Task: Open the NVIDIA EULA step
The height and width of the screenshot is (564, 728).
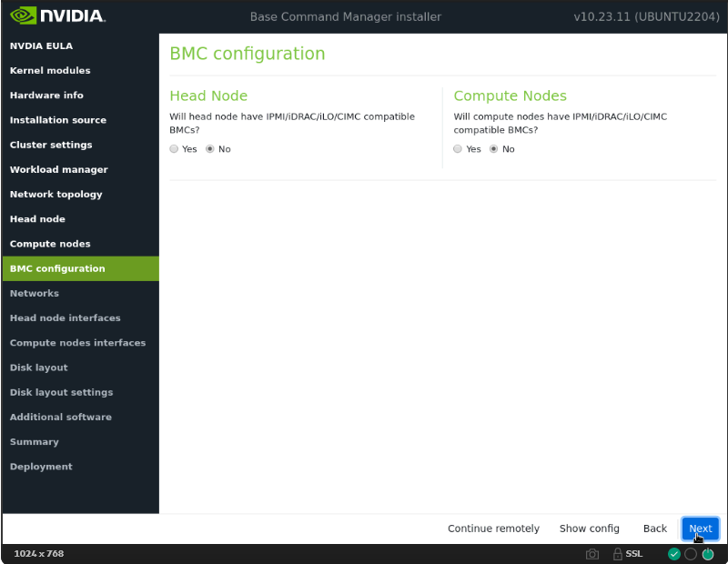Action: point(41,46)
